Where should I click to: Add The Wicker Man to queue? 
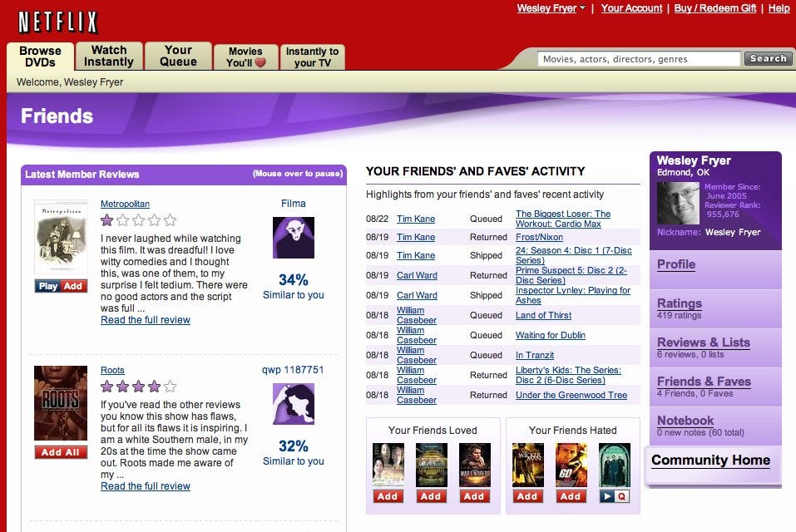pyautogui.click(x=527, y=496)
